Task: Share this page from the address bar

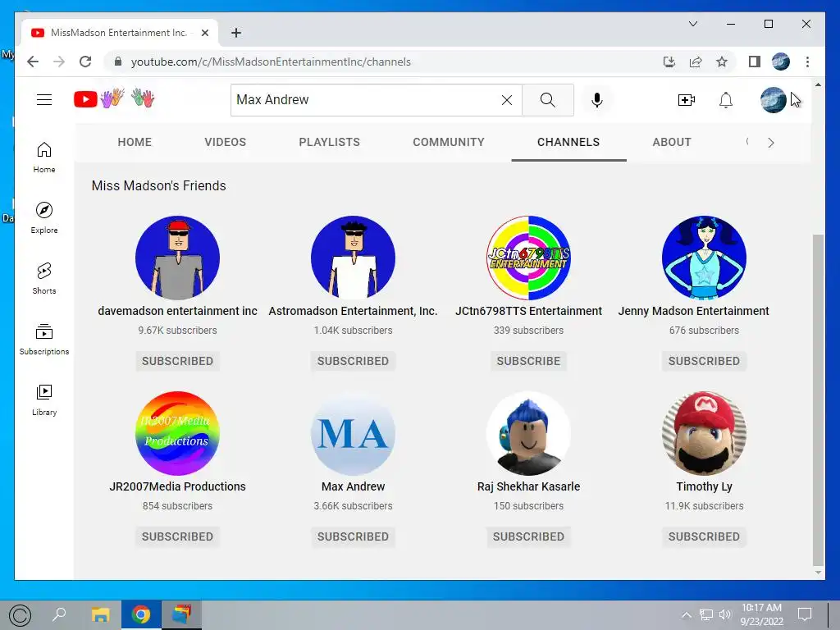Action: coord(696,62)
